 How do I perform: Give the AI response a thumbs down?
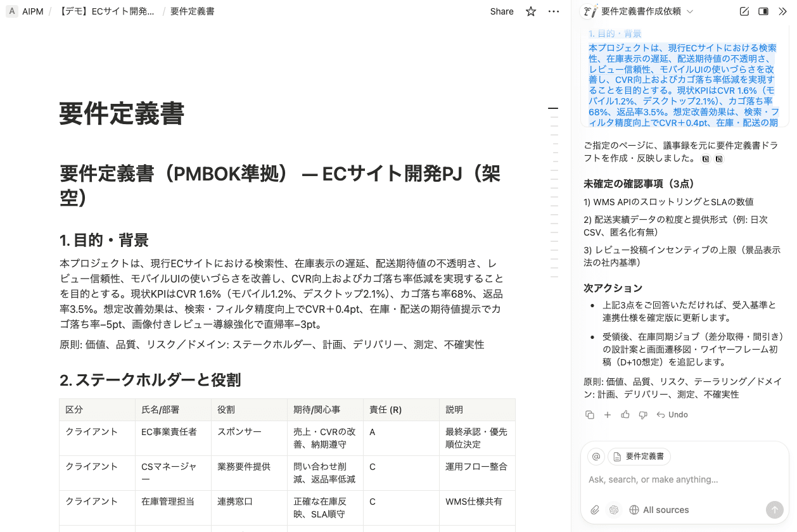pyautogui.click(x=643, y=415)
